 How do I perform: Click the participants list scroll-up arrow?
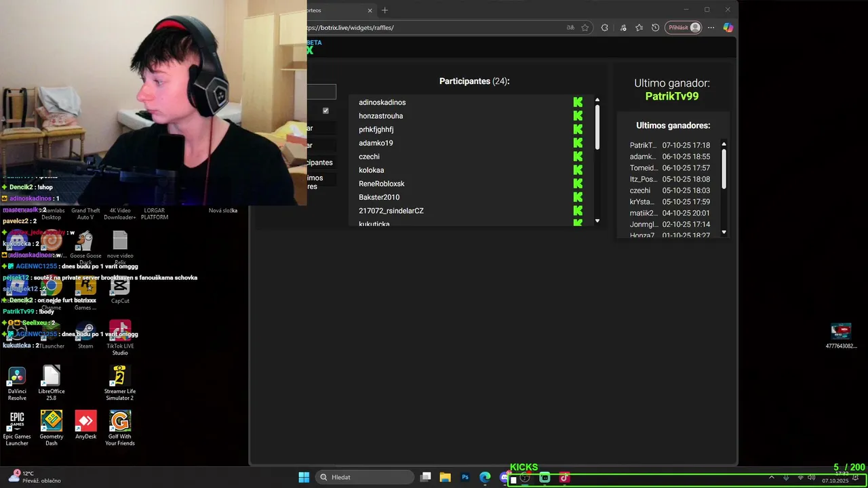coord(597,100)
